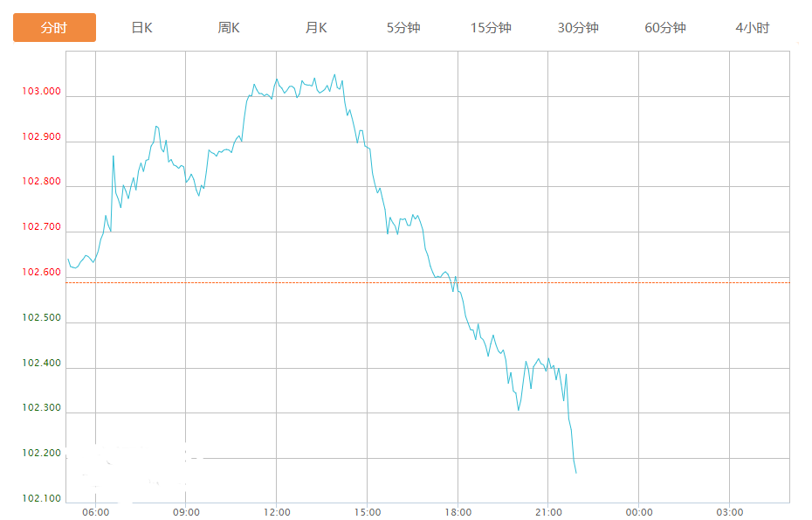Image resolution: width=812 pixels, height=520 pixels.
Task: Select the 12:00 label on time axis
Action: pyautogui.click(x=277, y=512)
